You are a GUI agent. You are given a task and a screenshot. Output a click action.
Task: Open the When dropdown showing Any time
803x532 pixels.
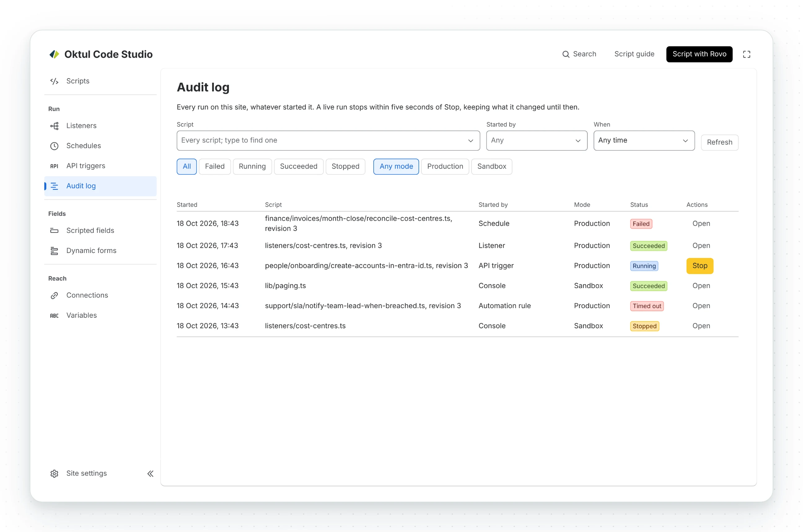(644, 141)
